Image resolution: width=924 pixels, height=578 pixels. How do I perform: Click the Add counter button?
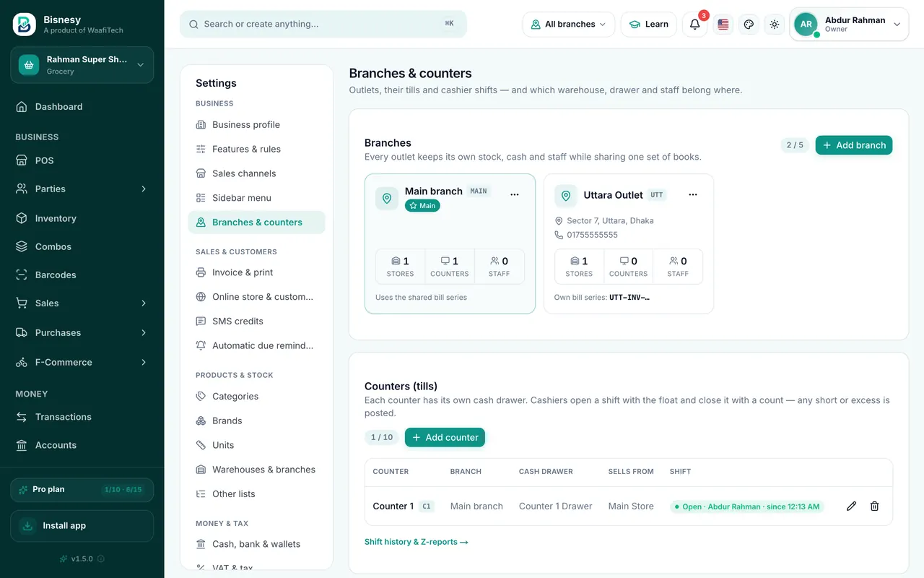tap(445, 437)
